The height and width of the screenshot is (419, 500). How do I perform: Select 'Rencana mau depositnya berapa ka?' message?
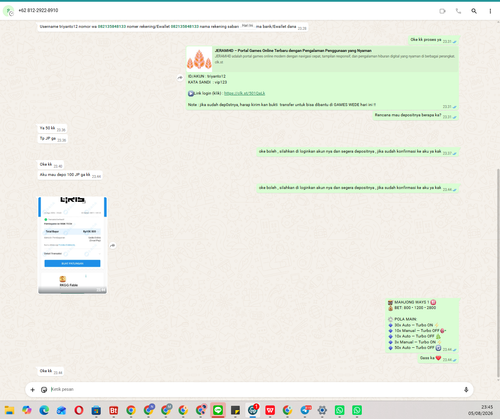416,115
